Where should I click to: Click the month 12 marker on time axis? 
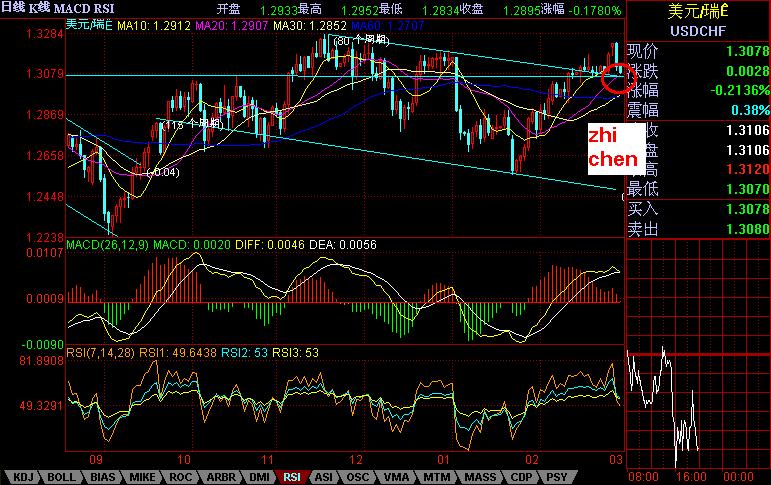pyautogui.click(x=356, y=460)
